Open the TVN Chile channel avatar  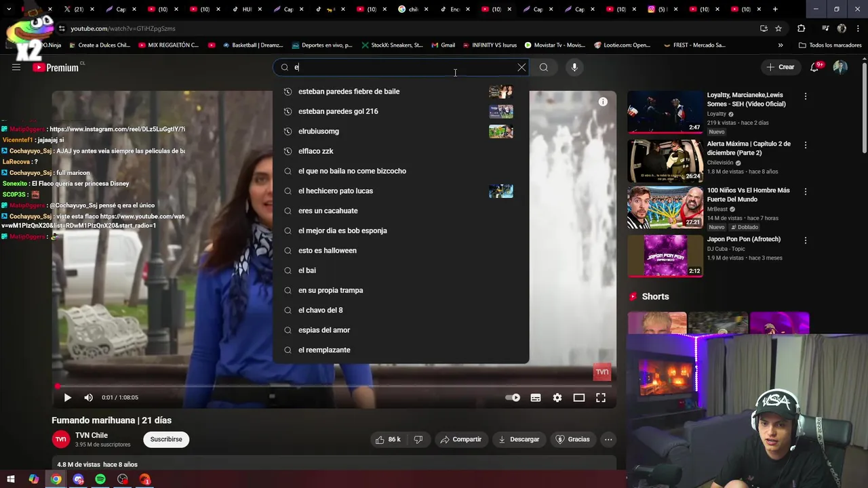click(61, 439)
